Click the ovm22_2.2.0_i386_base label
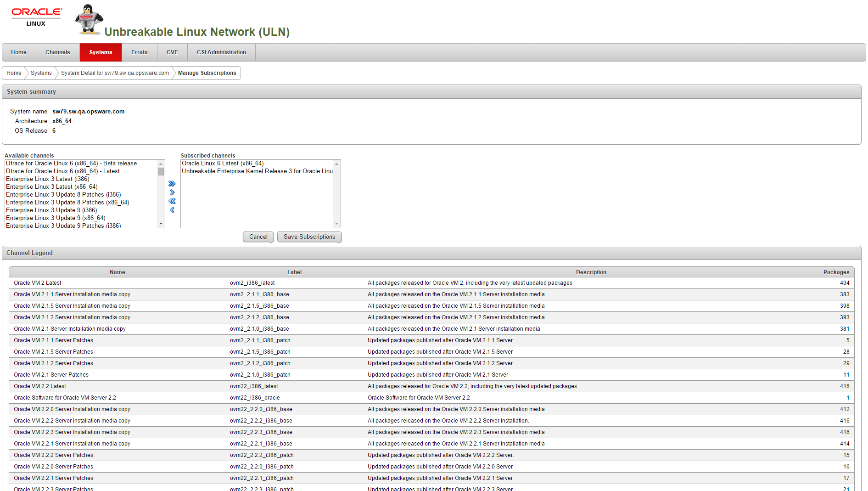 tap(261, 409)
